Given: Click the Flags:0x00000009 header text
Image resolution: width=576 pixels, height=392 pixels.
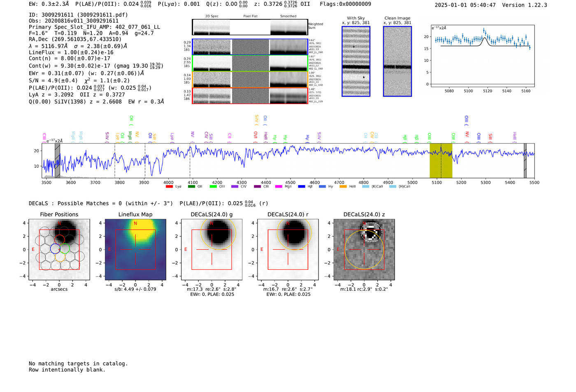Looking at the screenshot, I should point(345,4).
